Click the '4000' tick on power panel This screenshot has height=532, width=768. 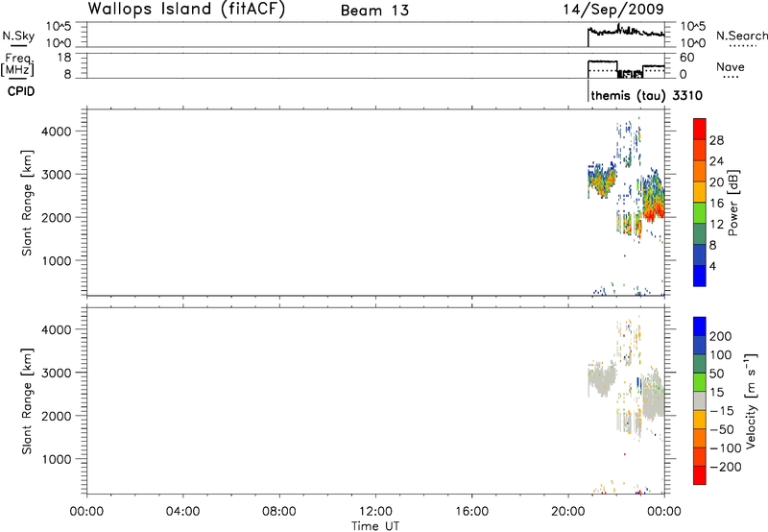(x=56, y=132)
